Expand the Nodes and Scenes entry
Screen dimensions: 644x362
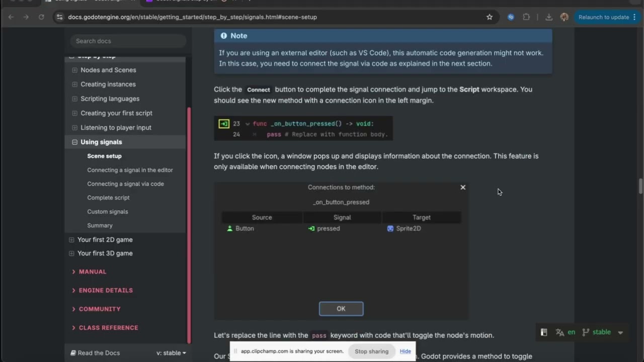tap(74, 70)
